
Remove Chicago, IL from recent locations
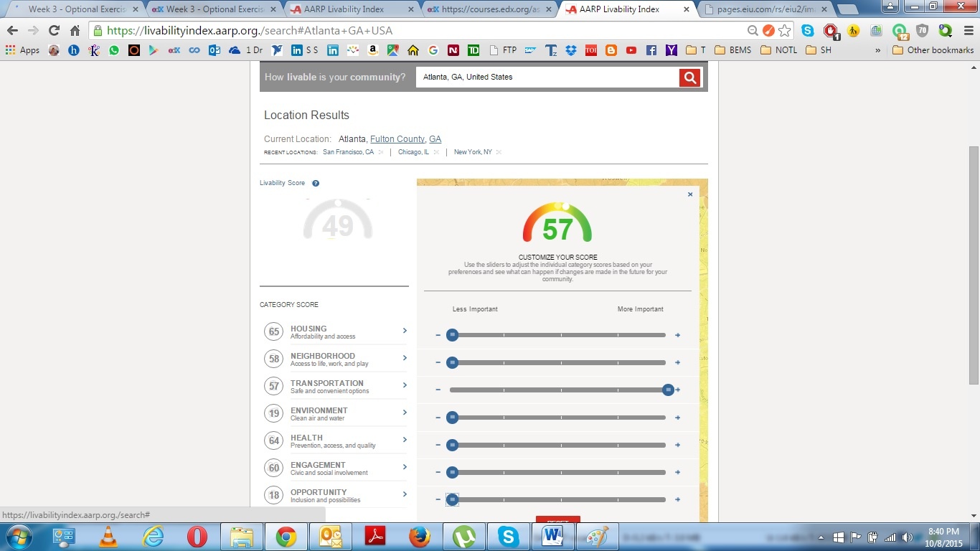436,152
